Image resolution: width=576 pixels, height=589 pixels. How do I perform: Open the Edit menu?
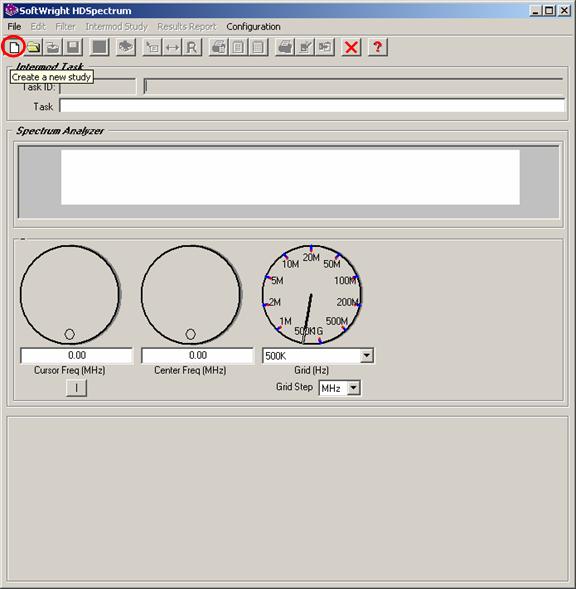[x=38, y=27]
